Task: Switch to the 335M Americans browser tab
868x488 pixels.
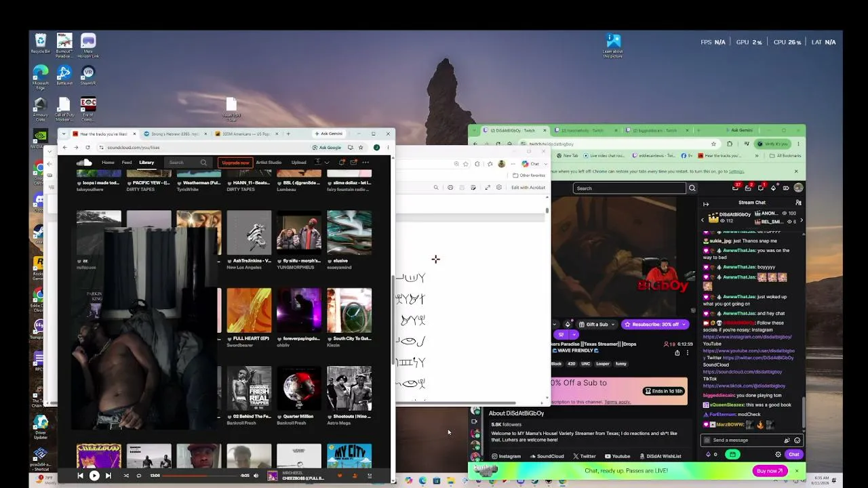Action: [x=246, y=134]
